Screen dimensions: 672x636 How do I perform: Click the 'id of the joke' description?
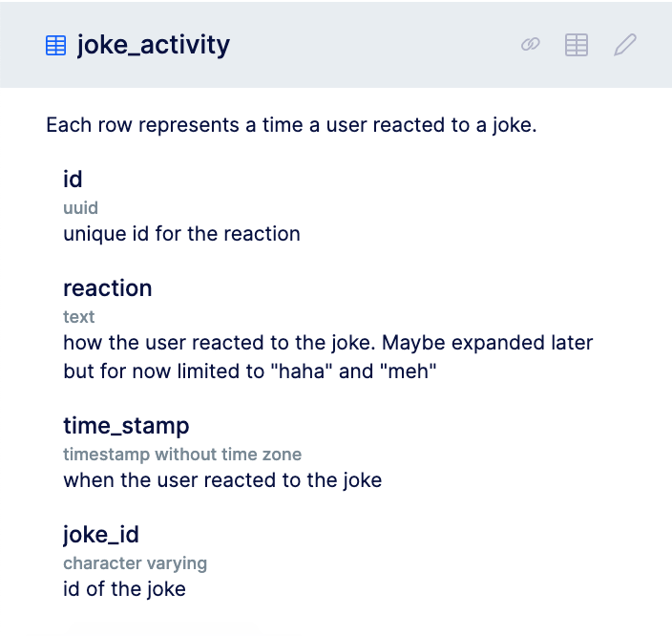click(124, 588)
